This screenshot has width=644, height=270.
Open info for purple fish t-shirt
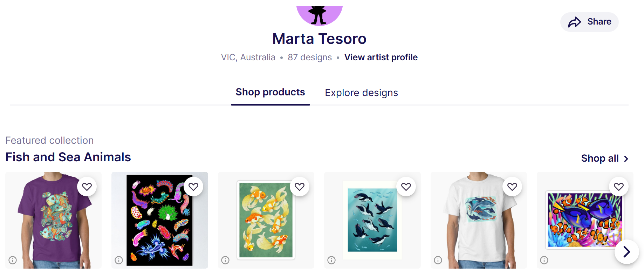(x=13, y=260)
